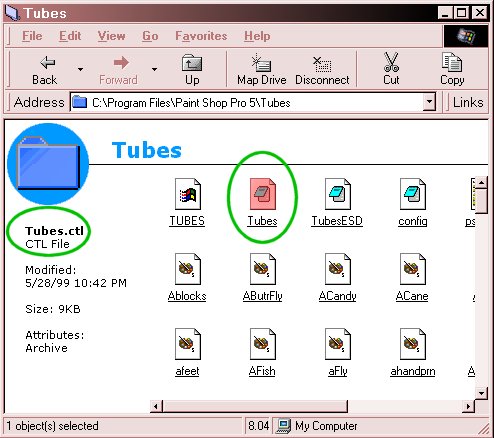Screen dimensions: 494x438
Task: Open the File menu
Action: point(32,36)
